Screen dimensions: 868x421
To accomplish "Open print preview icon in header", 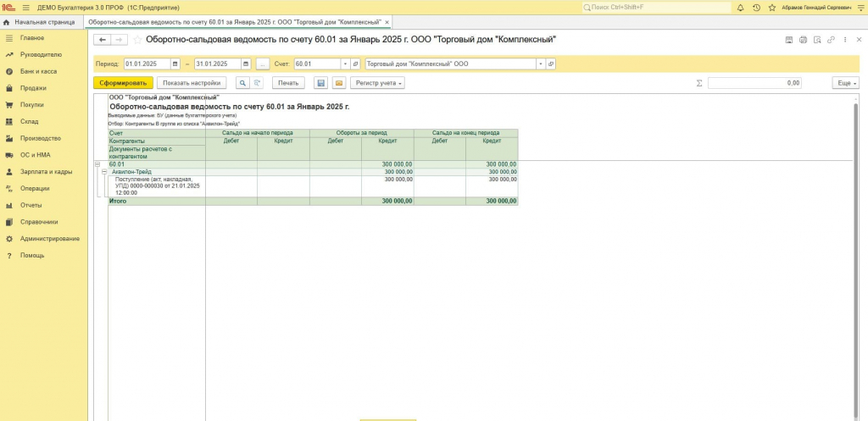I will pos(817,40).
